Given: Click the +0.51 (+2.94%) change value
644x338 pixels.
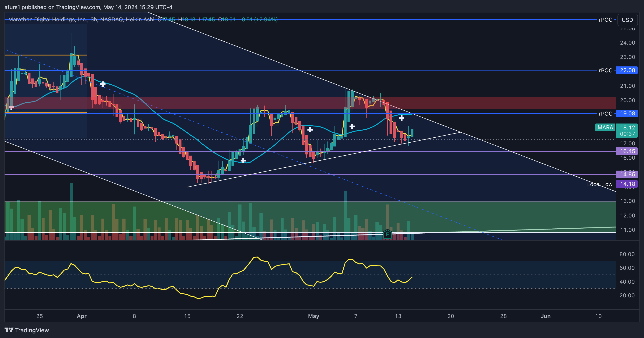Looking at the screenshot, I should click(258, 20).
